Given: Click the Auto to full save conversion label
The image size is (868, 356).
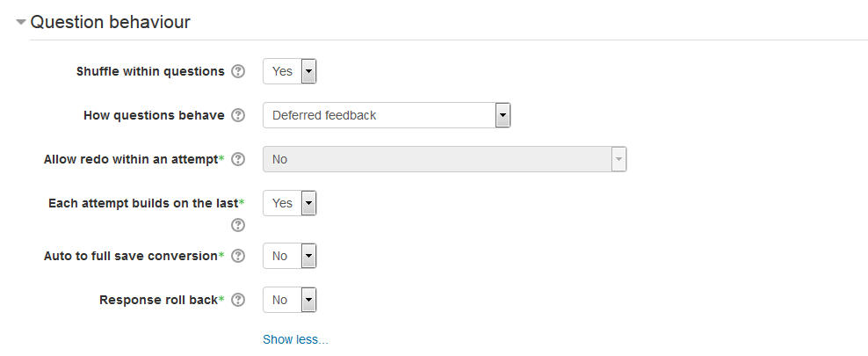Looking at the screenshot, I should click(x=131, y=256).
